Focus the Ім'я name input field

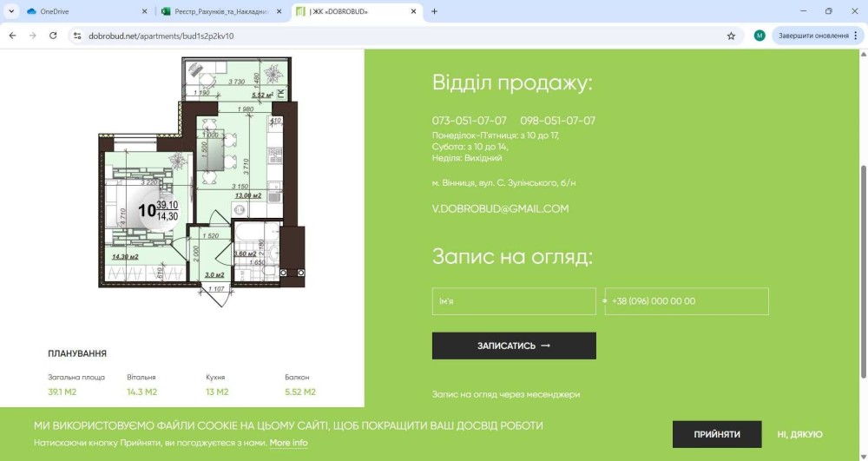click(x=514, y=301)
